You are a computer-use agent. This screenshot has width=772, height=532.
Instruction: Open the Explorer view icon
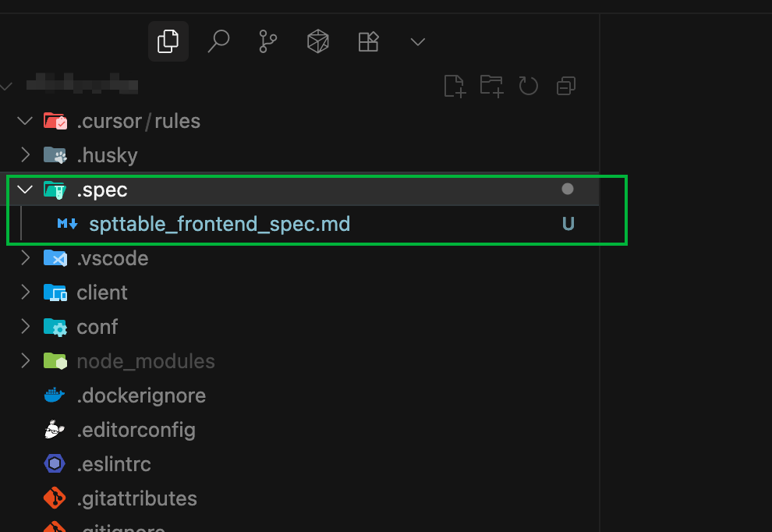click(x=168, y=41)
